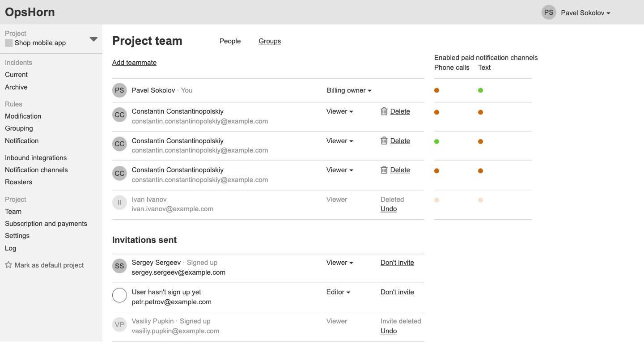Open the project Log
644x361 pixels.
pyautogui.click(x=10, y=248)
